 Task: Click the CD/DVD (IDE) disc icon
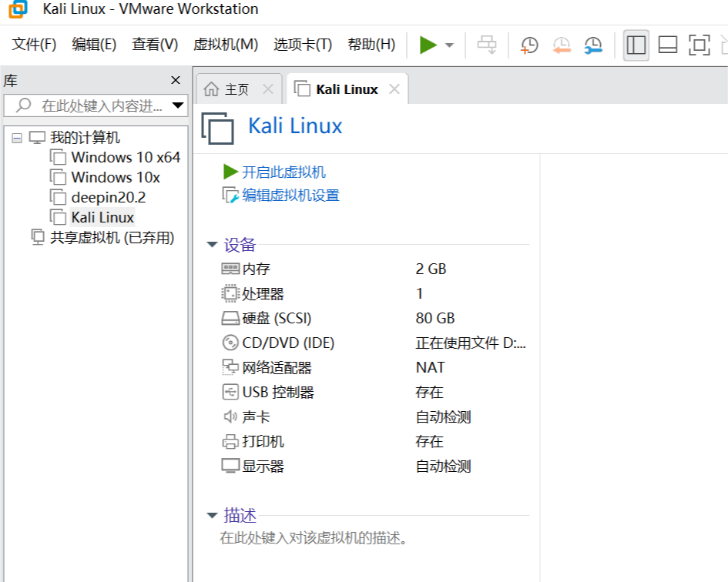(x=230, y=343)
